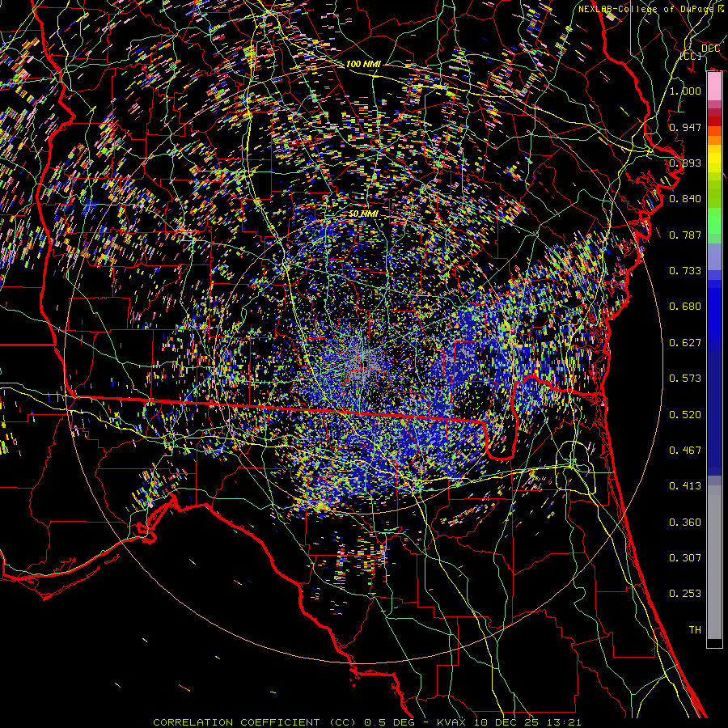The width and height of the screenshot is (728, 728).
Task: Click the 0.413 scale value
Action: pos(685,486)
